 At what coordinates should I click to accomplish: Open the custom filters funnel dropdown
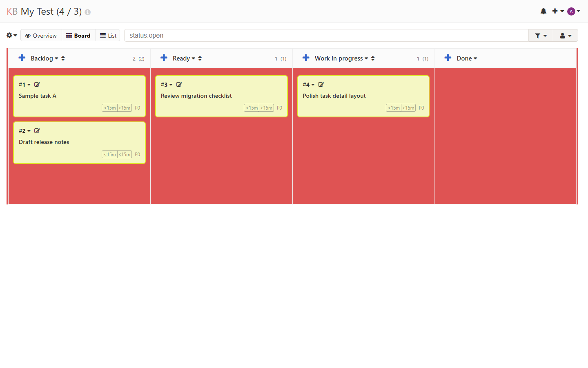click(541, 36)
